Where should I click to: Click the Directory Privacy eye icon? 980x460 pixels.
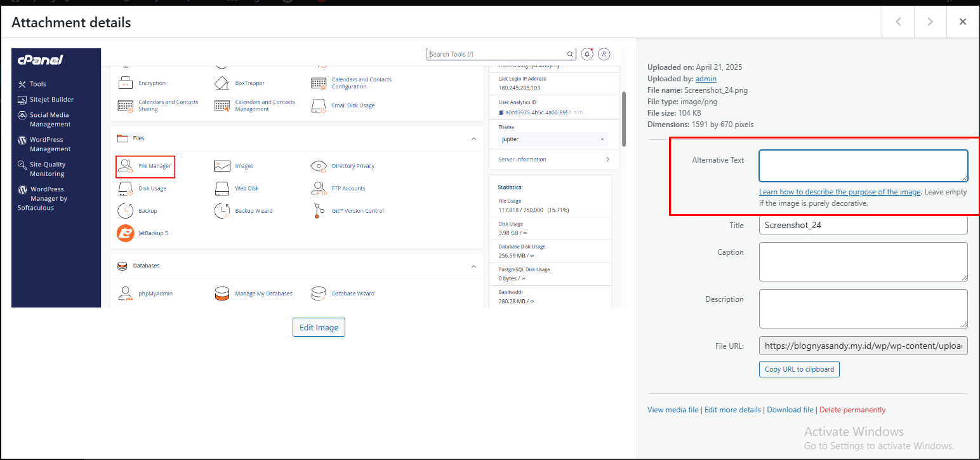[x=319, y=166]
